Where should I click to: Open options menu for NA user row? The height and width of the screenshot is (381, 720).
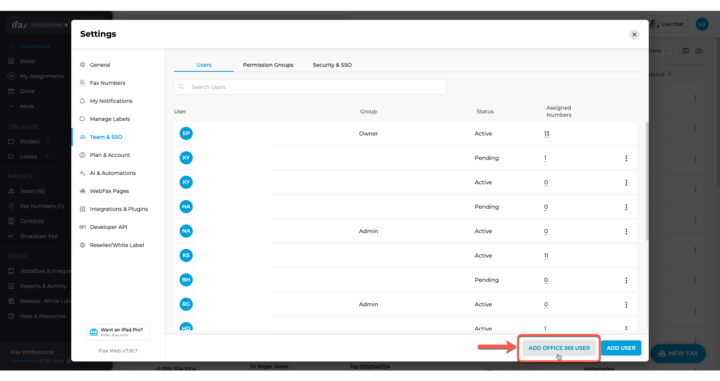(x=626, y=231)
